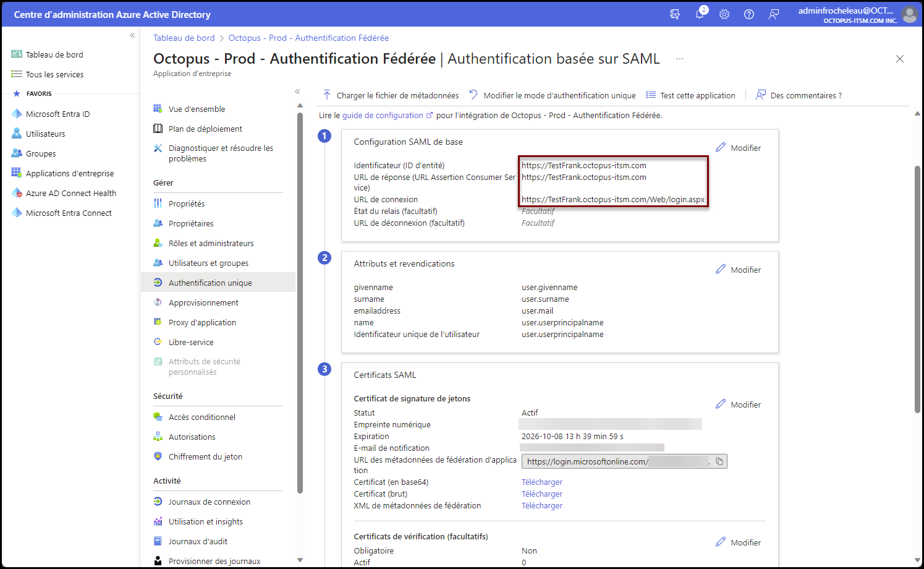Screen dimensions: 924x569
Task: Click the pencil icon for SAML base configuration
Action: 721,148
